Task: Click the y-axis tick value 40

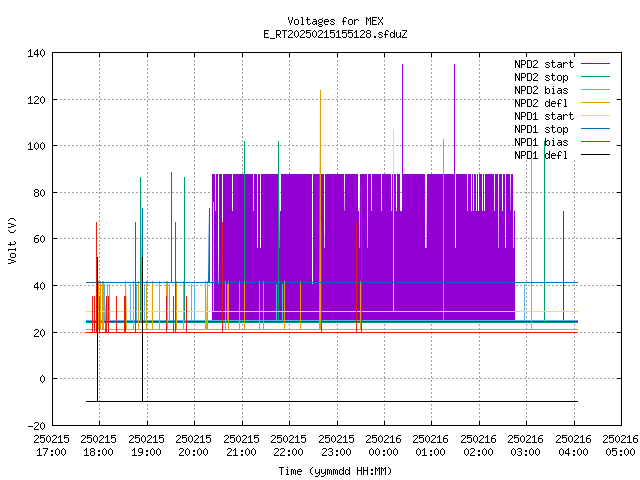Action: [x=39, y=286]
